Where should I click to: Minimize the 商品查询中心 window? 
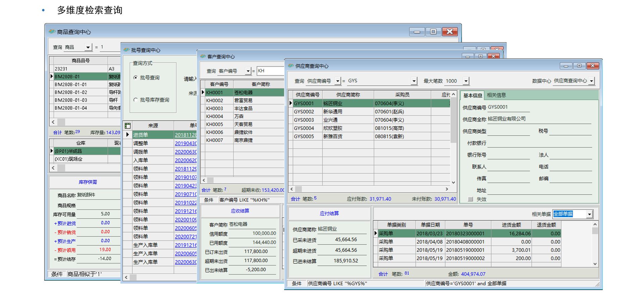pos(417,32)
